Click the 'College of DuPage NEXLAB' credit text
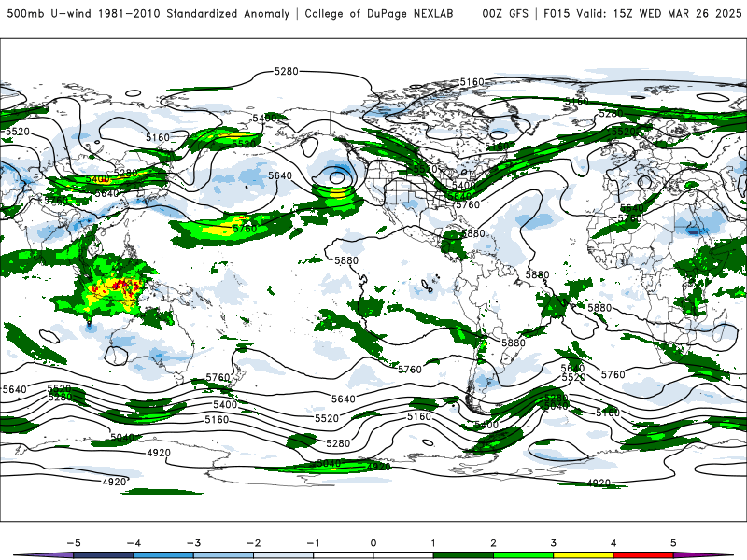The height and width of the screenshot is (560, 747). [x=379, y=13]
